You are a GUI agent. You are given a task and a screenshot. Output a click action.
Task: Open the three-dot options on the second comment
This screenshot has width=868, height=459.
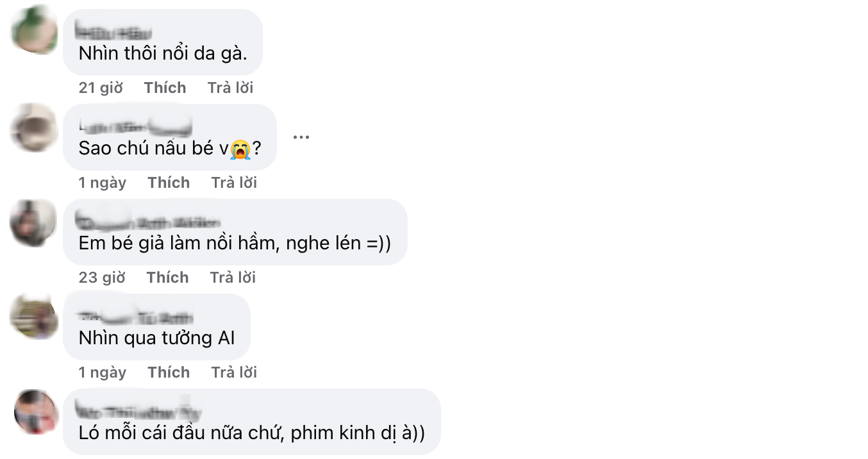pyautogui.click(x=301, y=135)
